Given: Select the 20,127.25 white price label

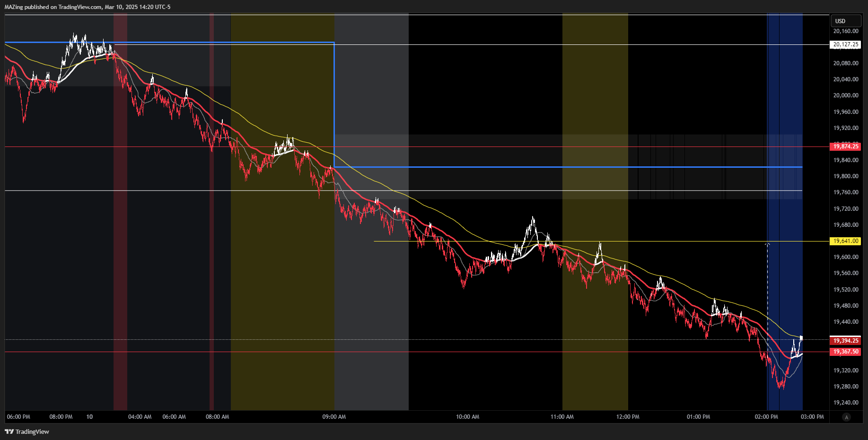Looking at the screenshot, I should pyautogui.click(x=845, y=44).
